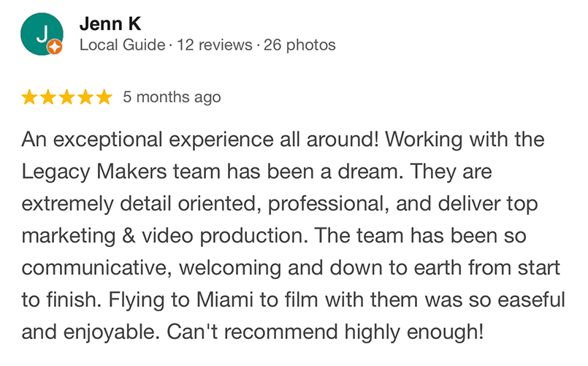Click the Local Guide label
This screenshot has height=366, width=588.
[x=122, y=45]
